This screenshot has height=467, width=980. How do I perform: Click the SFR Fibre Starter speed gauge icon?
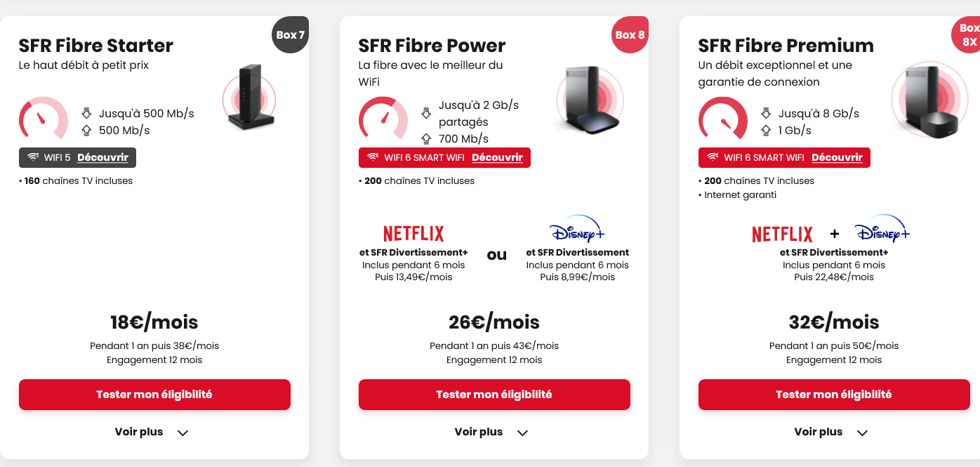tap(44, 118)
